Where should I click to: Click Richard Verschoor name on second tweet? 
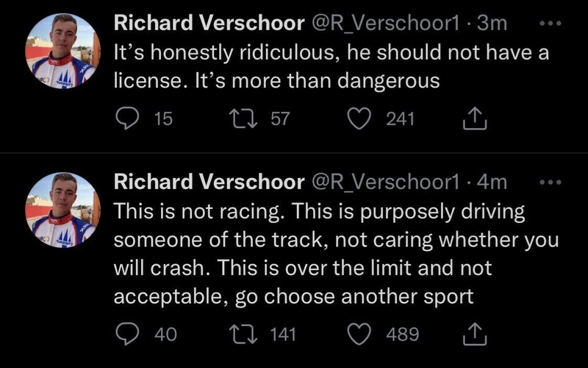[x=209, y=182]
